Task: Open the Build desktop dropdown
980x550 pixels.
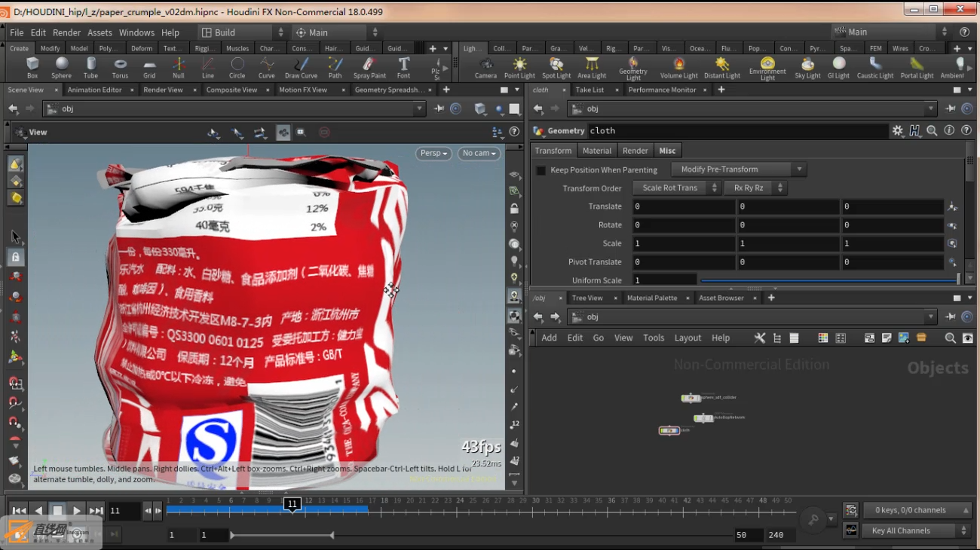Action: point(242,32)
